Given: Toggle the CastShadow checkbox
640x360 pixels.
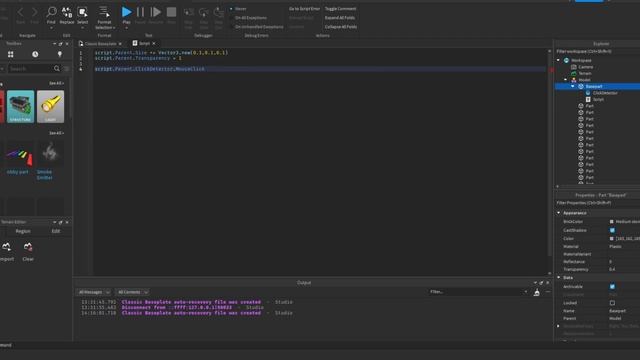Looking at the screenshot, I should 612,230.
